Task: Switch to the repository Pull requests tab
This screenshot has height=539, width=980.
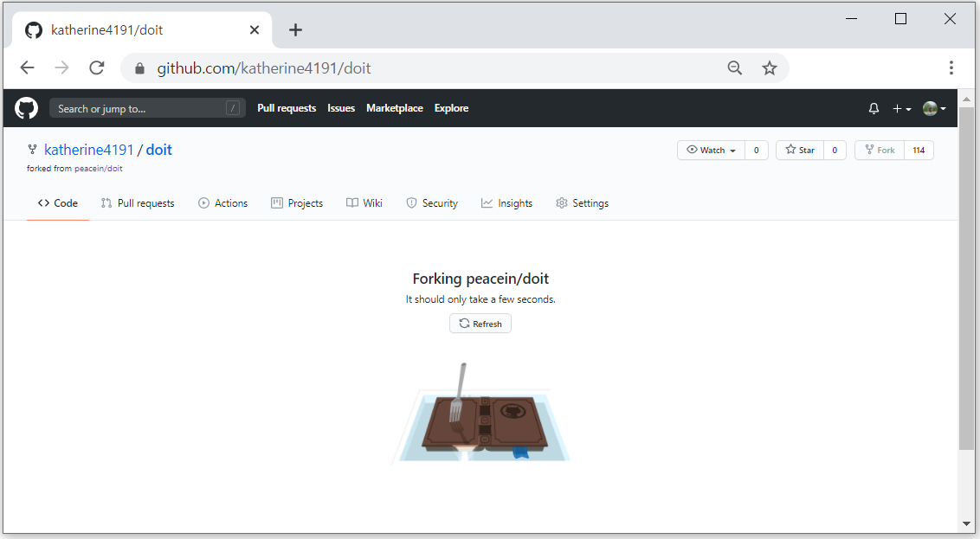Action: coord(138,203)
